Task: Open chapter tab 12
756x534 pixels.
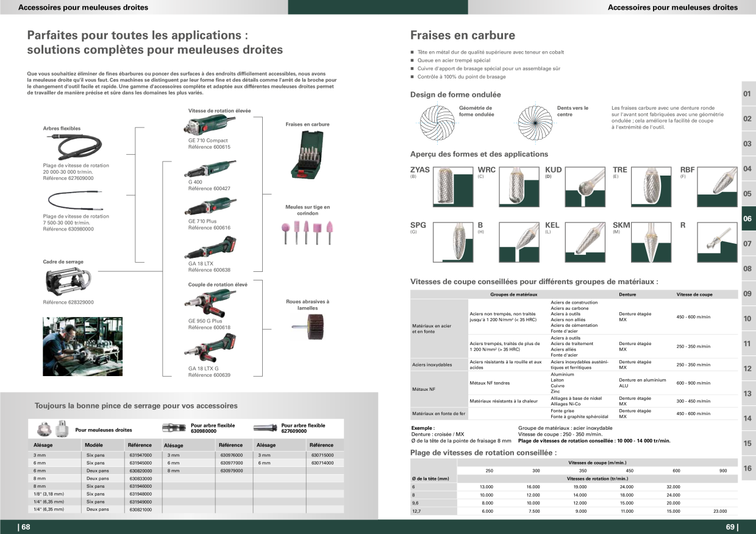Action: click(747, 369)
